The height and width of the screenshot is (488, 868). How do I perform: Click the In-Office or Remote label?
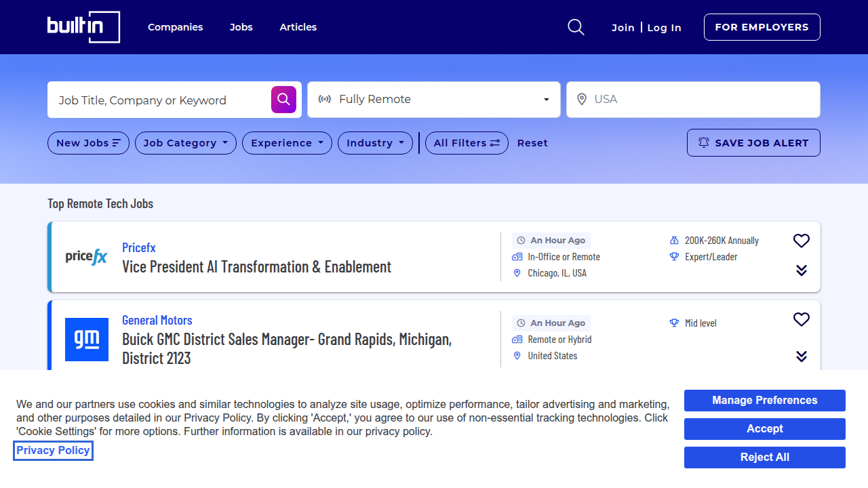[564, 257]
